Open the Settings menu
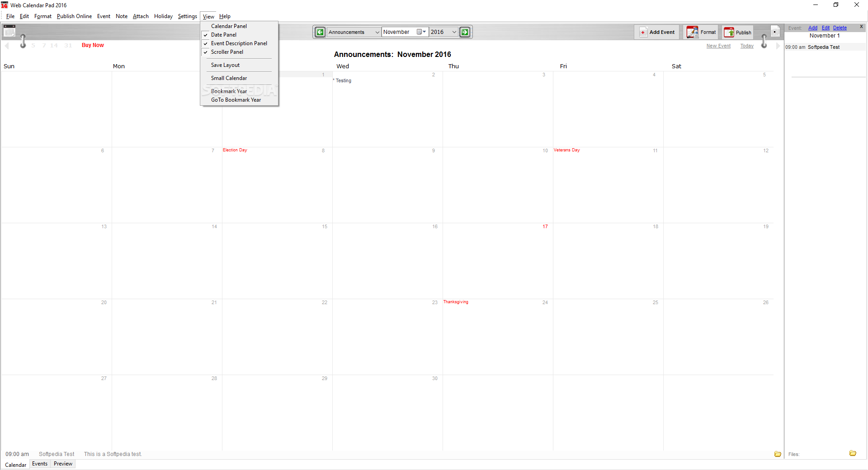868x470 pixels. pyautogui.click(x=187, y=16)
